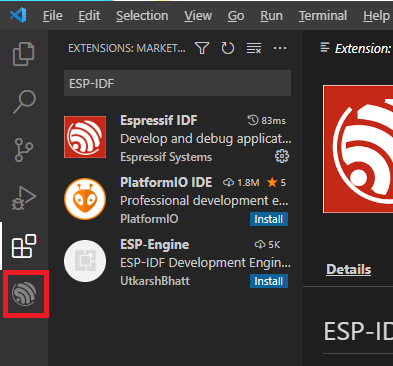Viewport: 393px width, 366px height.
Task: Clear extensions search results
Action: point(254,48)
